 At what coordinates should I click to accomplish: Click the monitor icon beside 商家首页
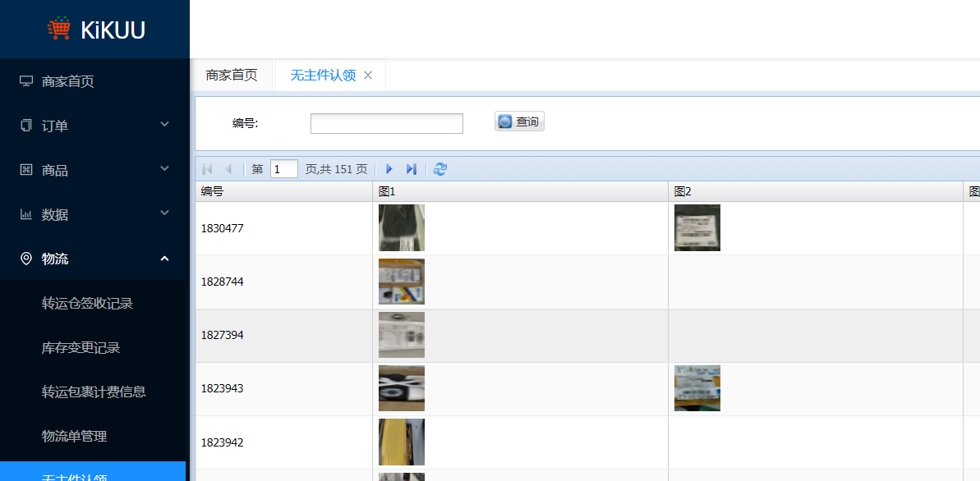(x=26, y=81)
